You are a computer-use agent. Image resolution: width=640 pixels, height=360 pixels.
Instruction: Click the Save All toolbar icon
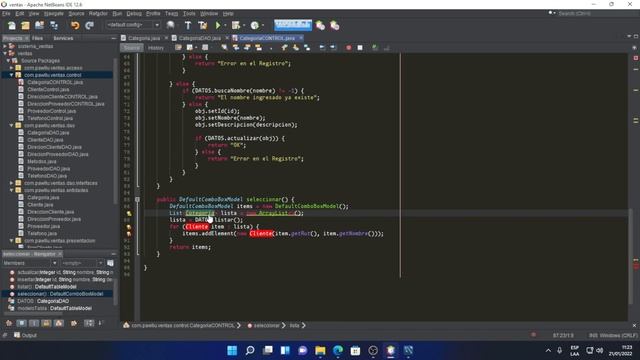pos(54,25)
